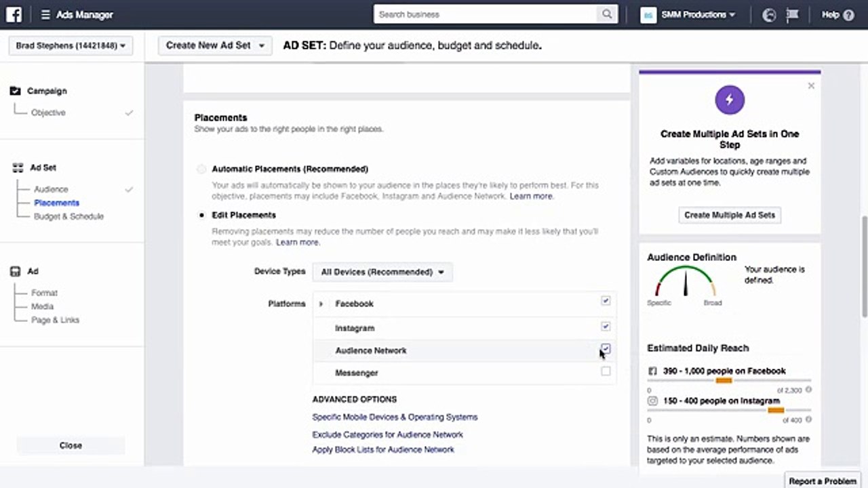Open Media under the Ad section
The height and width of the screenshot is (488, 868).
coord(42,306)
